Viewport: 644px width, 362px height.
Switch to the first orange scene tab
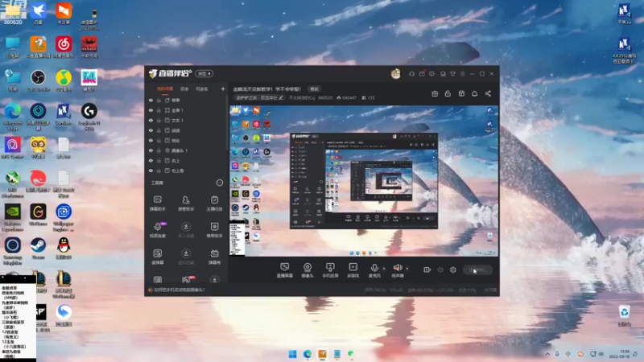(165, 88)
